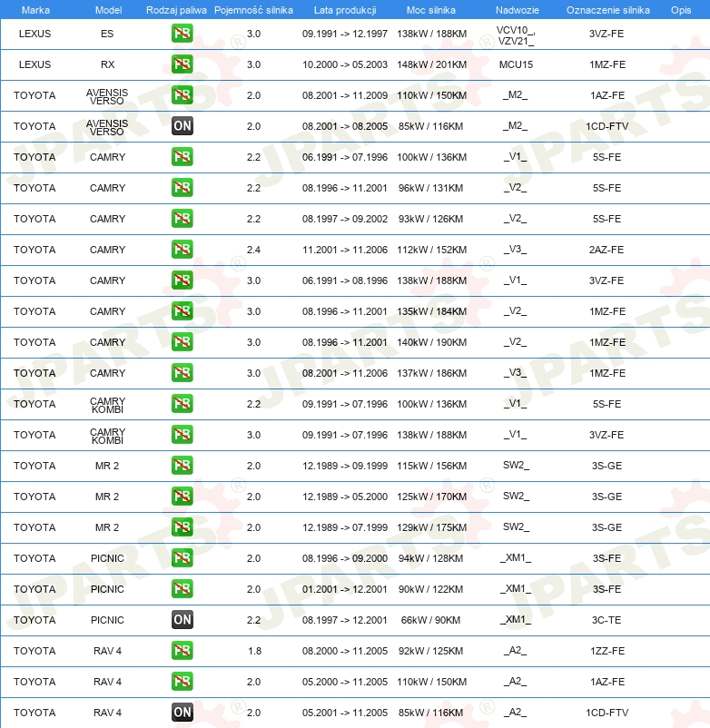Select the TOYOTA CAMRY 137kW / 186KM row
710x728 pixels.
point(355,373)
